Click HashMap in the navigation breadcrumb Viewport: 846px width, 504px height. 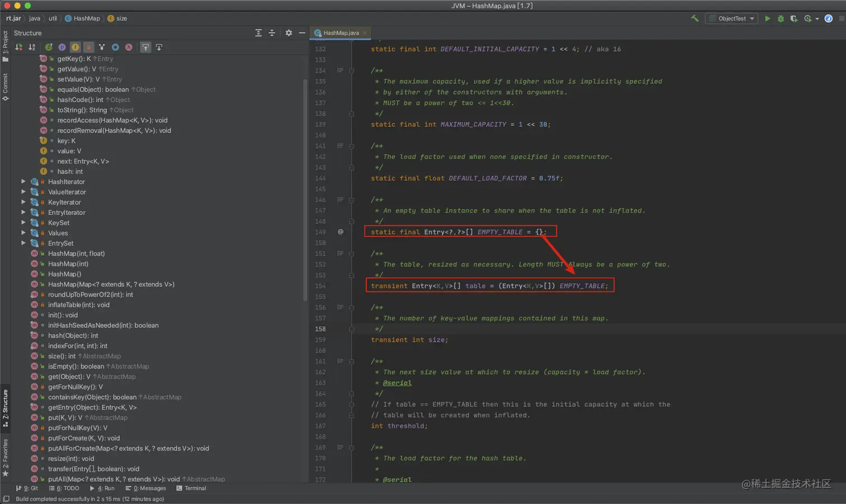[x=82, y=18]
